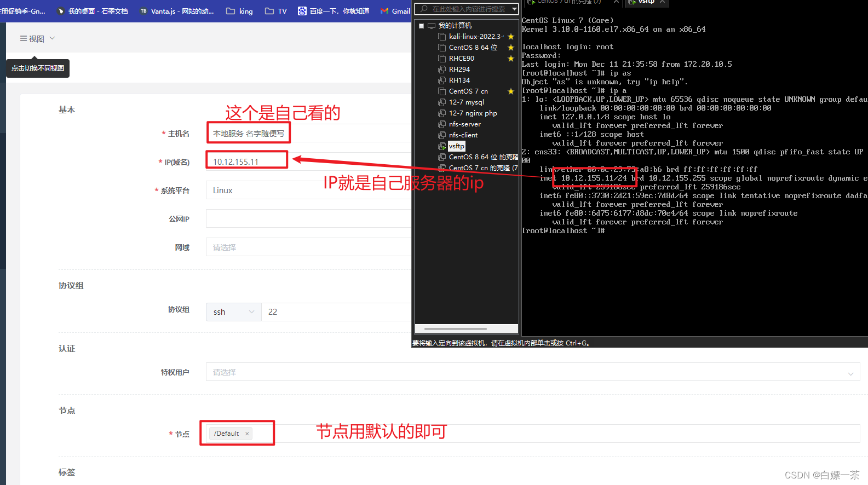This screenshot has width=868, height=485.
Task: Select the RH294 virtual machine
Action: 459,70
